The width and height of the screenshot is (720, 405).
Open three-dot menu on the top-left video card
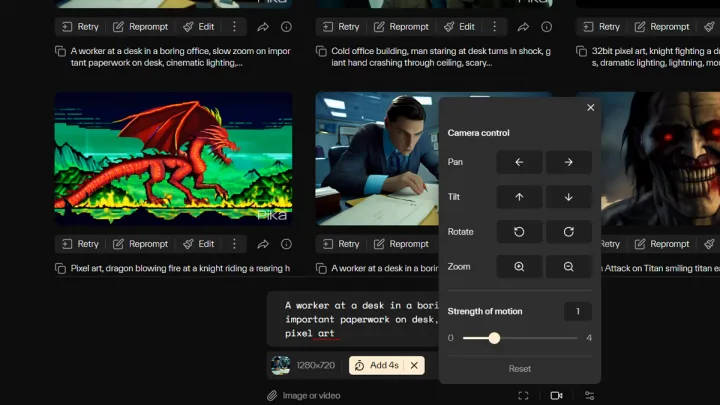[234, 27]
